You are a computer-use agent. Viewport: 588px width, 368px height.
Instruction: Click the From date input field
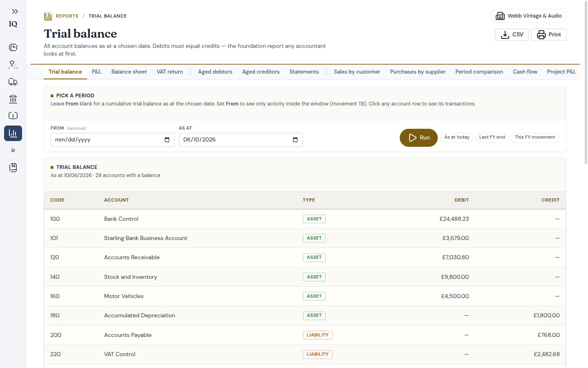click(112, 140)
